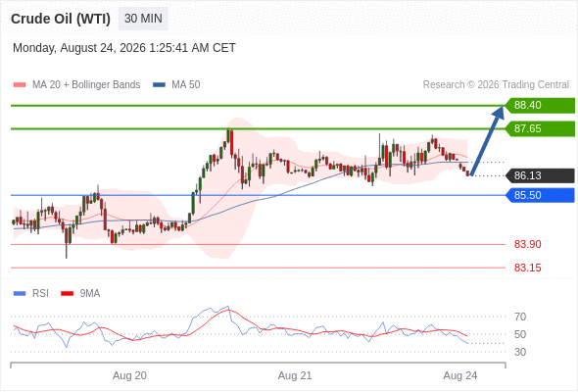Click the pink MA 20 + Bollinger Bands legend swatch

pos(20,85)
